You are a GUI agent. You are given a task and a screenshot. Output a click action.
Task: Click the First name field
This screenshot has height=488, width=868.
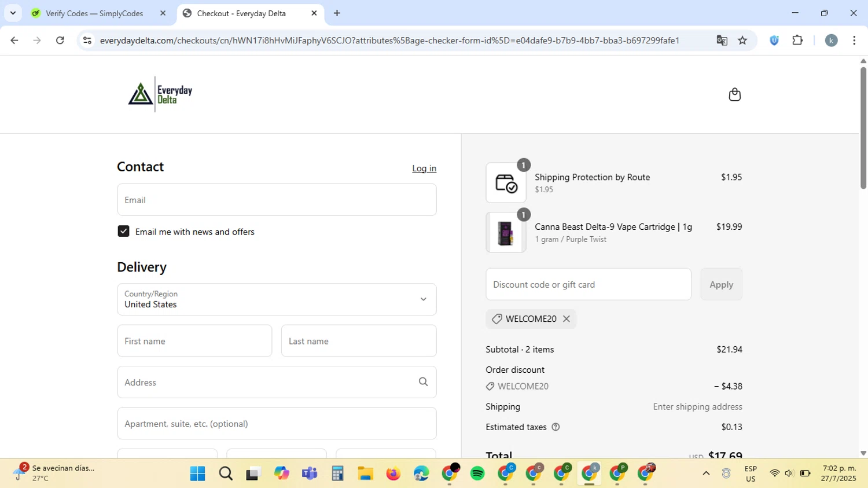coord(194,341)
